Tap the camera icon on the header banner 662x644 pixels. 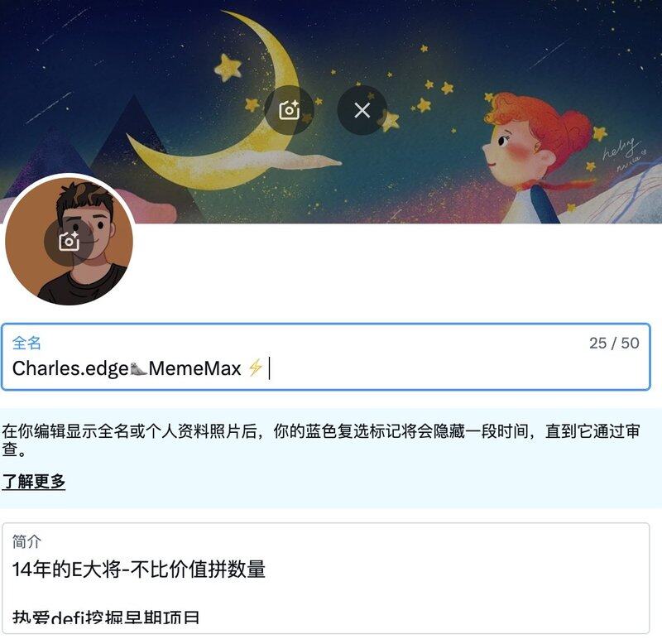[x=289, y=110]
